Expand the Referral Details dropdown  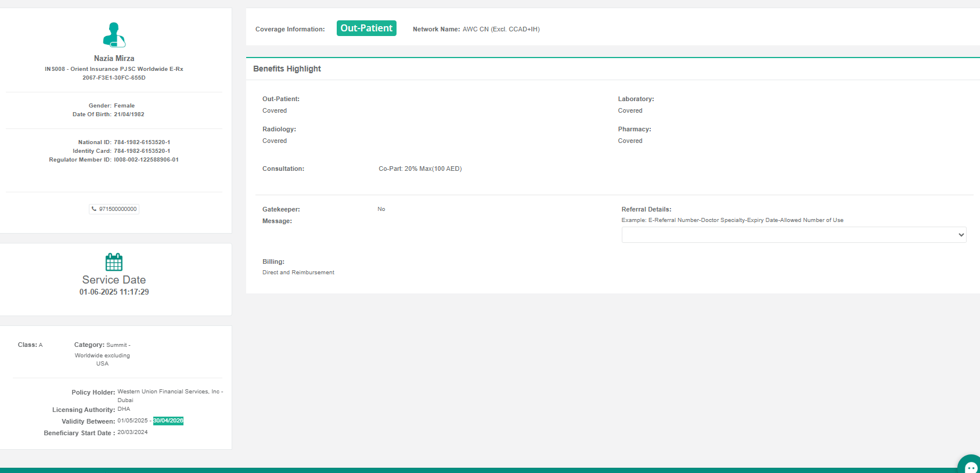(x=793, y=235)
